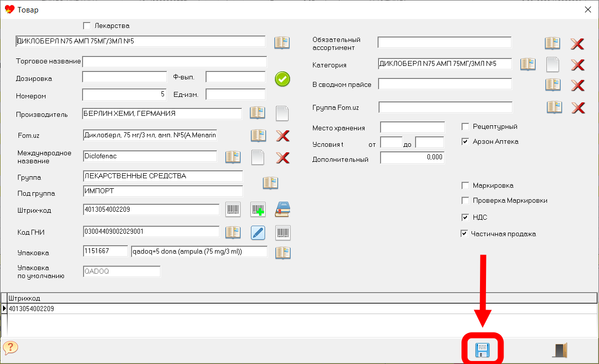Clear Категория field with red X

(577, 64)
